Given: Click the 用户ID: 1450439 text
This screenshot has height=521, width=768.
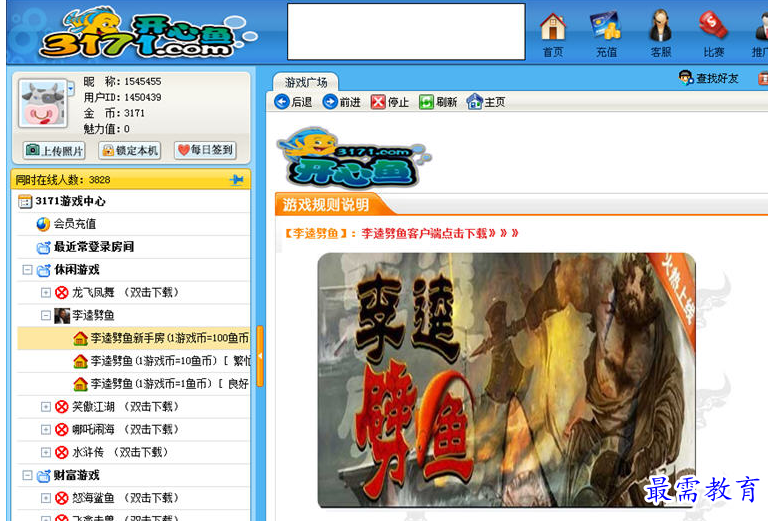Looking at the screenshot, I should coord(122,97).
